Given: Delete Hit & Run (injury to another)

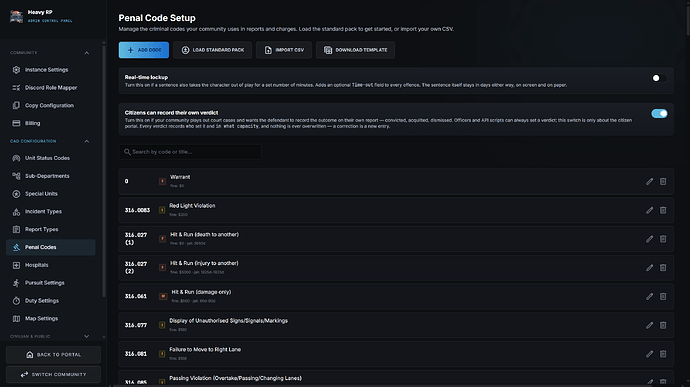Looking at the screenshot, I should click(x=663, y=268).
